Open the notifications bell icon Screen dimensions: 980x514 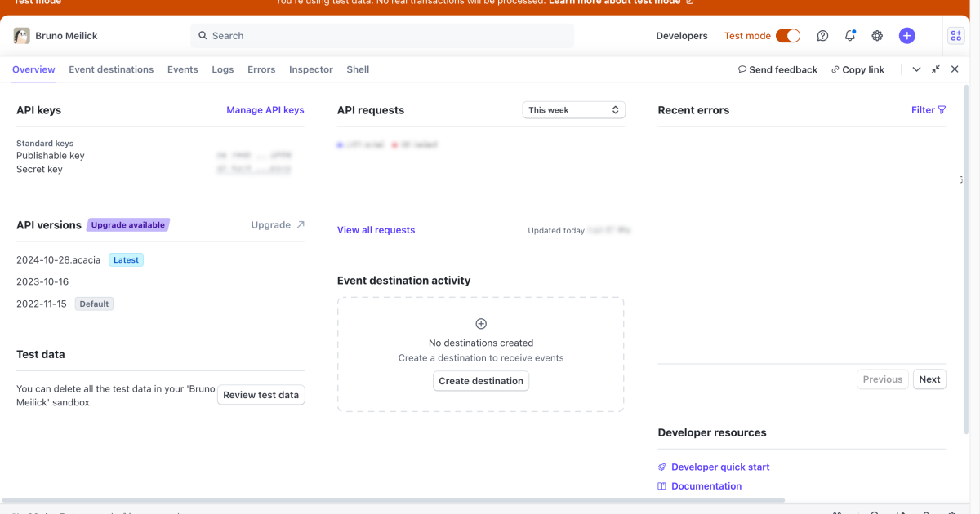[x=850, y=36]
